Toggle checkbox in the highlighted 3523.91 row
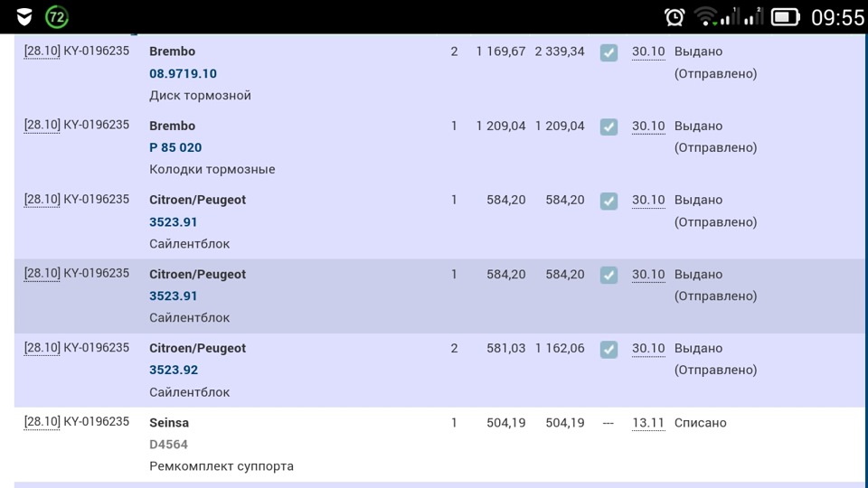The height and width of the screenshot is (488, 868). pos(609,275)
